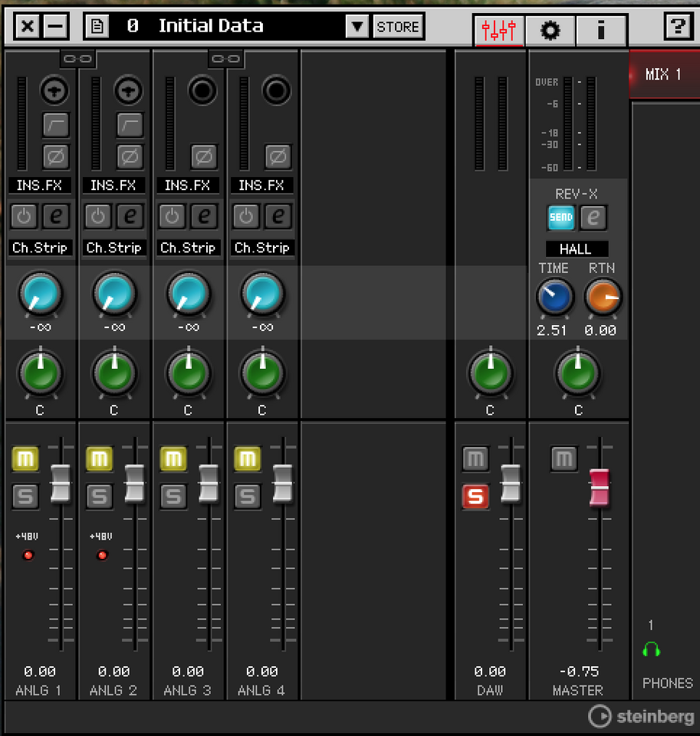Mute the DAW channel
Viewport: 700px width, 736px height.
click(x=475, y=458)
